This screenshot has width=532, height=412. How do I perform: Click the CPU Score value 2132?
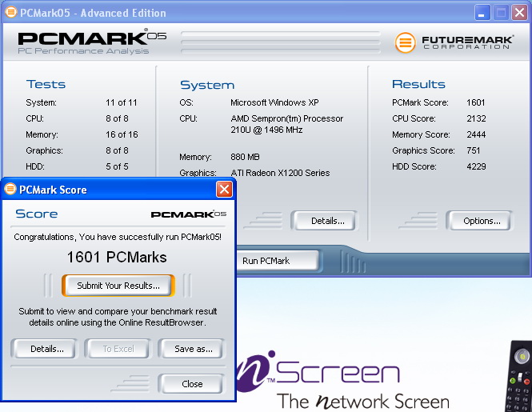(x=476, y=118)
